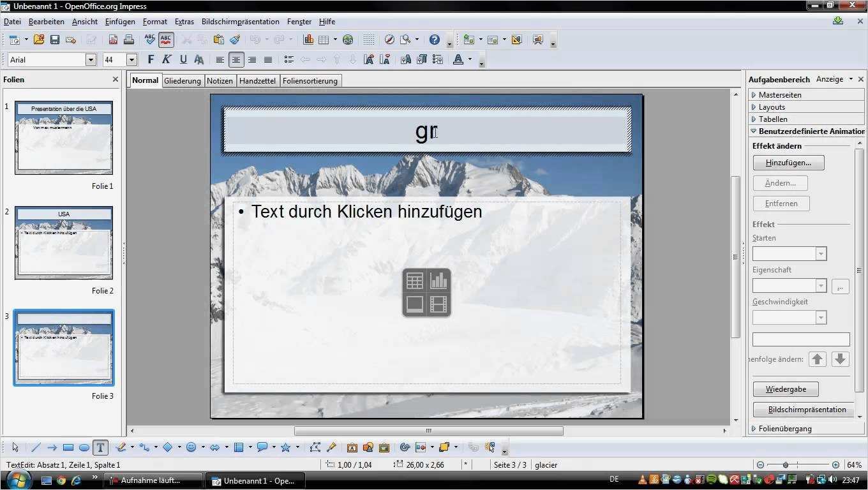868x490 pixels.
Task: Open the Starten dropdown
Action: click(821, 254)
